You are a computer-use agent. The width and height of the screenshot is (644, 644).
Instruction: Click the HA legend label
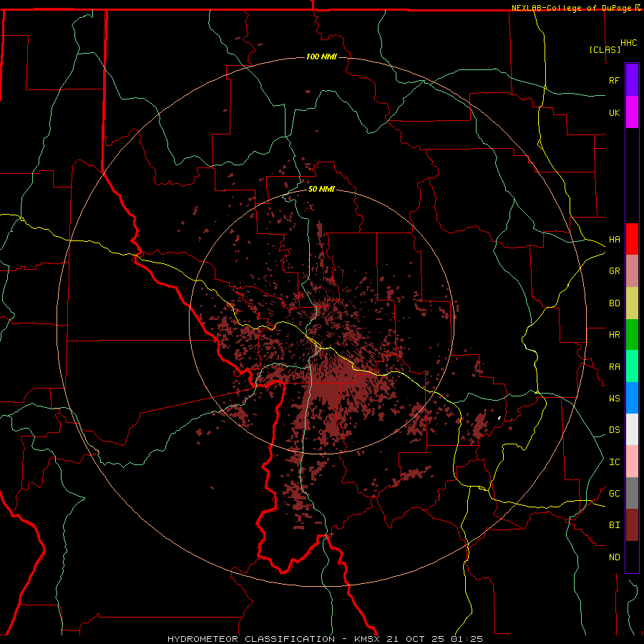(614, 240)
